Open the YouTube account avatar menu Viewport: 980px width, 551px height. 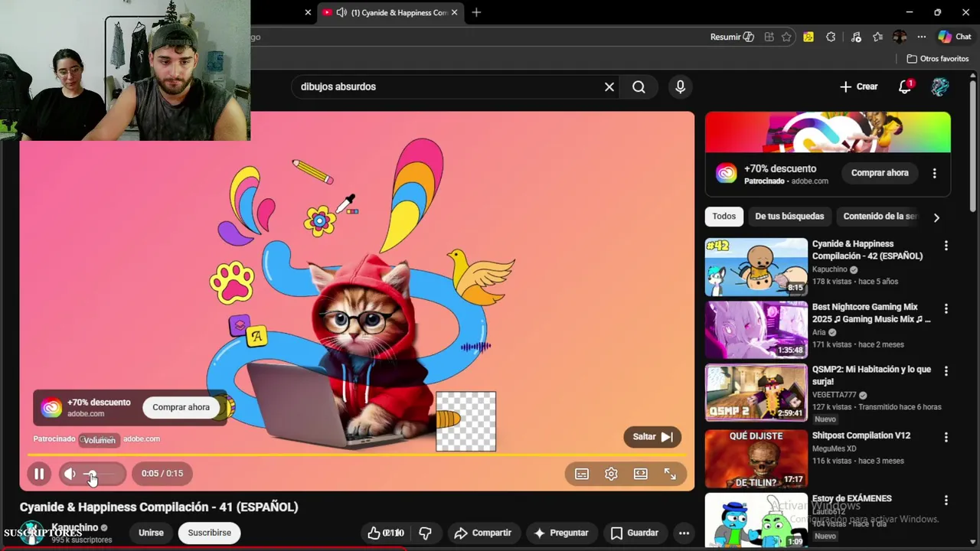(940, 86)
